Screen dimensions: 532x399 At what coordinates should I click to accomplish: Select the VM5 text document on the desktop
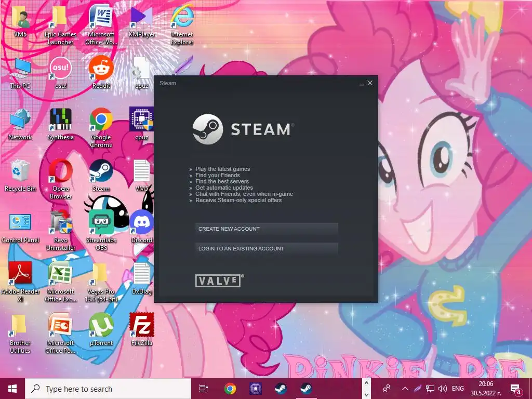pyautogui.click(x=142, y=176)
